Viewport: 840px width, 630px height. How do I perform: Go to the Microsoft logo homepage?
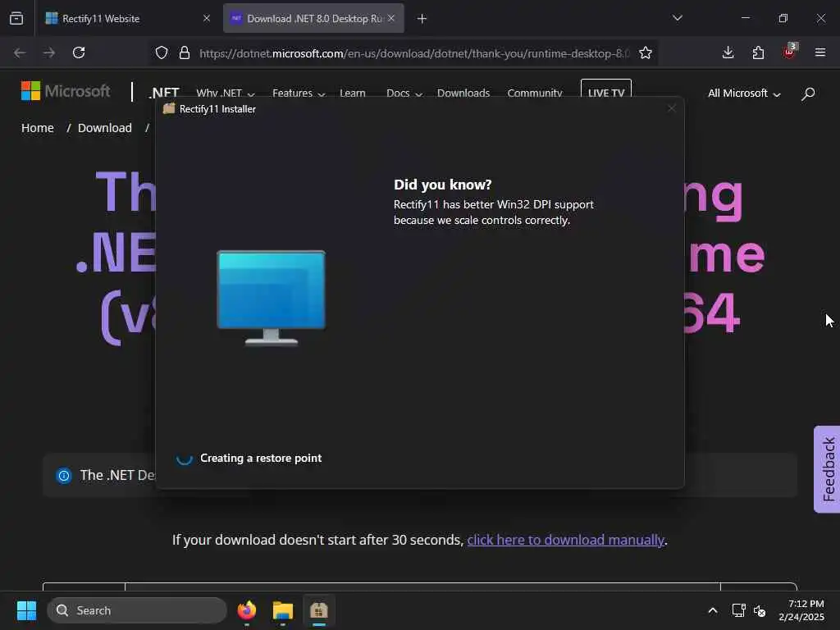coord(66,91)
